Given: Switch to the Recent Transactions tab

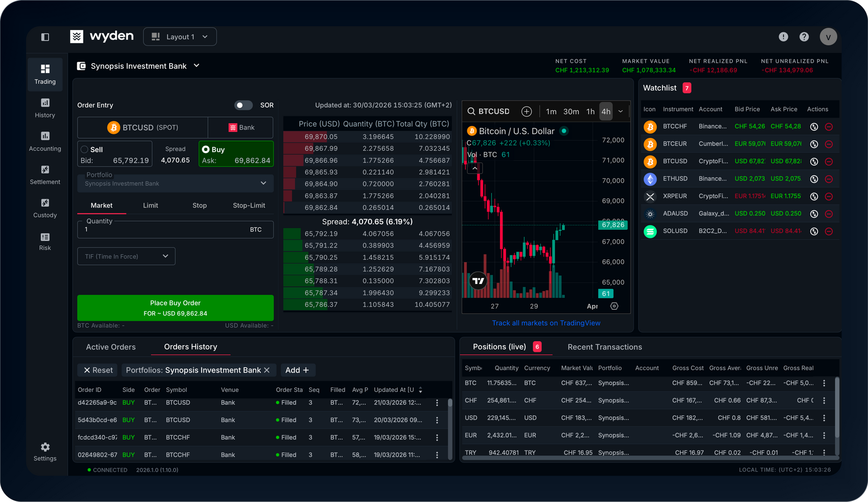Looking at the screenshot, I should (x=605, y=347).
